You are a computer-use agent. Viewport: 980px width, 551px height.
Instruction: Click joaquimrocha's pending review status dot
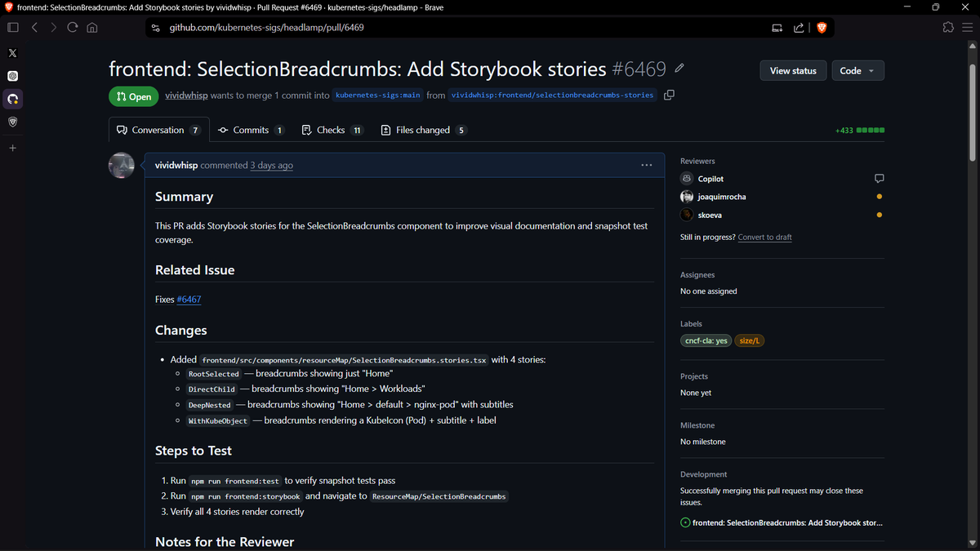point(879,197)
